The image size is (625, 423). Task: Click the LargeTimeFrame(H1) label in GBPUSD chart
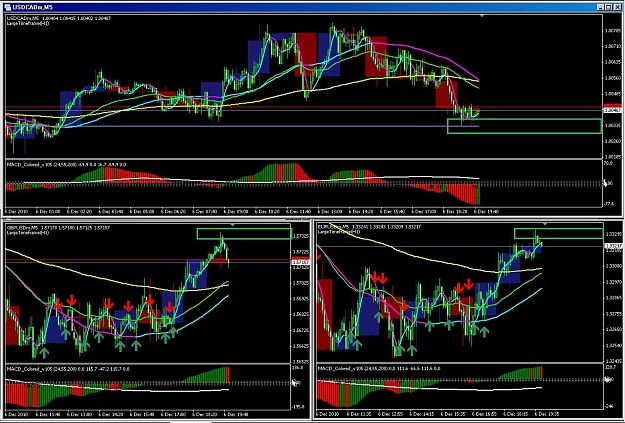[x=28, y=232]
